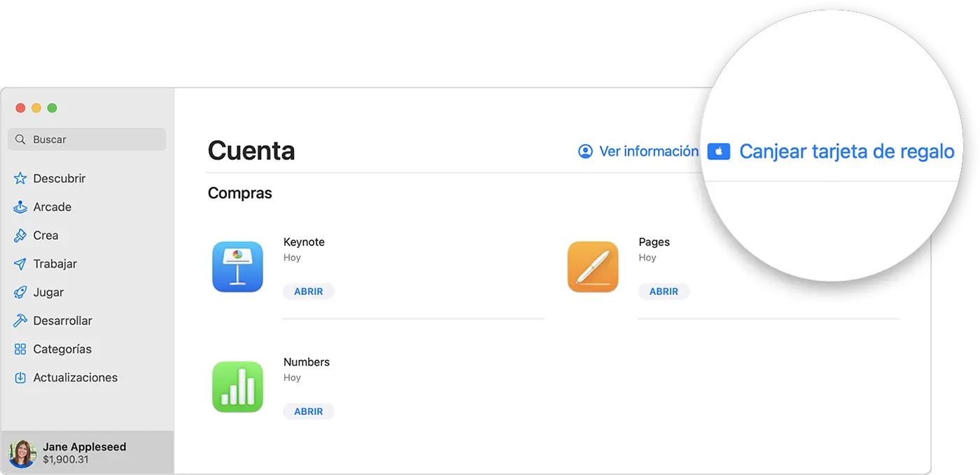Click the Descubrir star icon
This screenshot has height=475, width=980.
pos(20,179)
